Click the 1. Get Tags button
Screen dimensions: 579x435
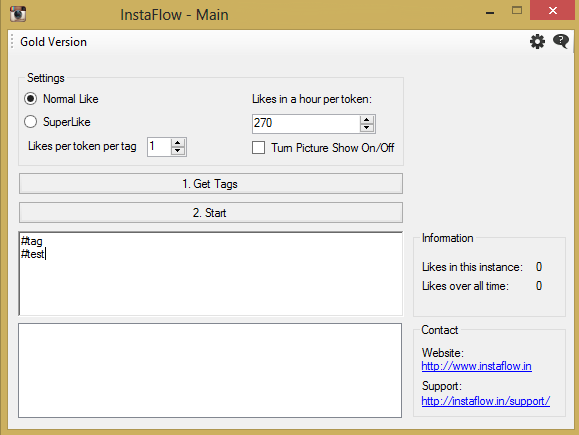pyautogui.click(x=211, y=184)
